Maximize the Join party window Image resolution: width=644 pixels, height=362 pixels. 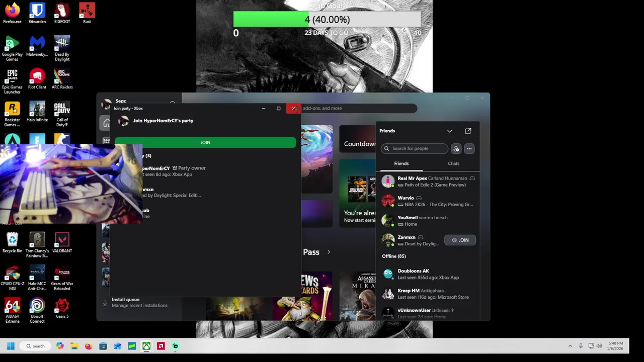pyautogui.click(x=278, y=108)
